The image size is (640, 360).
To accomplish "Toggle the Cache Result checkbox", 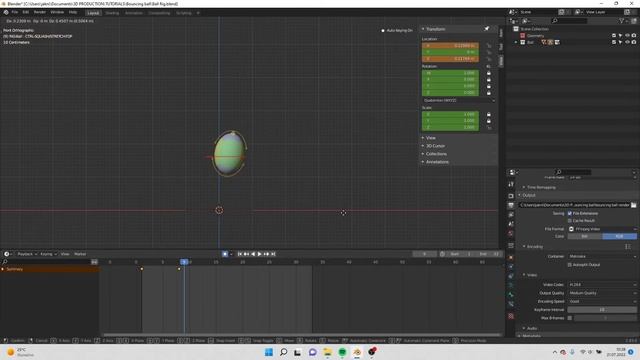I will (x=570, y=221).
